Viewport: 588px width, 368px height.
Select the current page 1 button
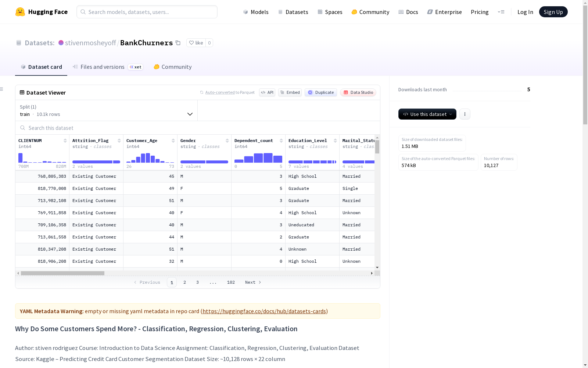coord(172,282)
